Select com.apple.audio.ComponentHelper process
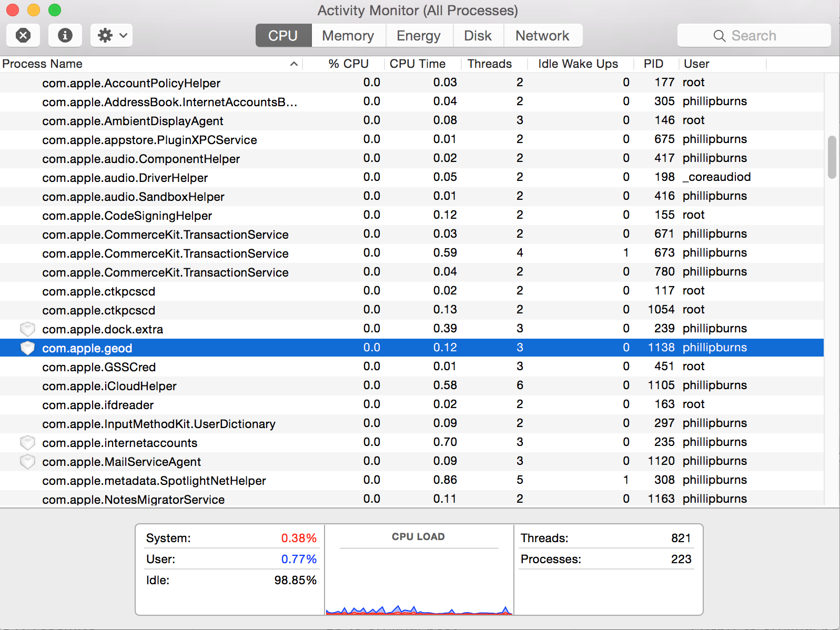This screenshot has height=630, width=840. 412,159
